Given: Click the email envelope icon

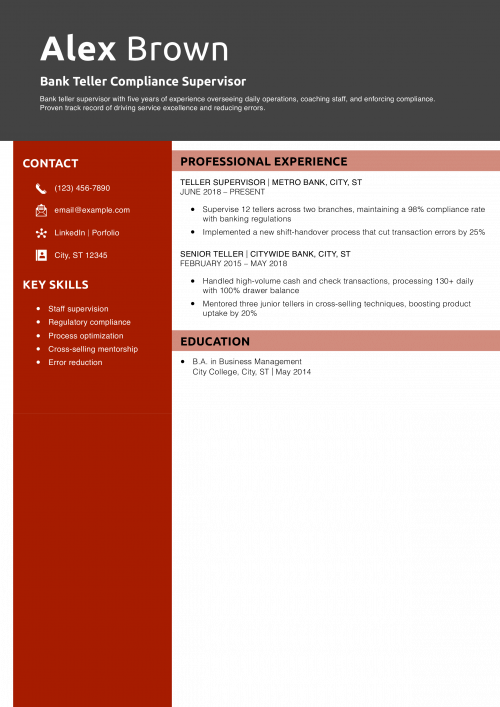Looking at the screenshot, I should (x=41, y=211).
